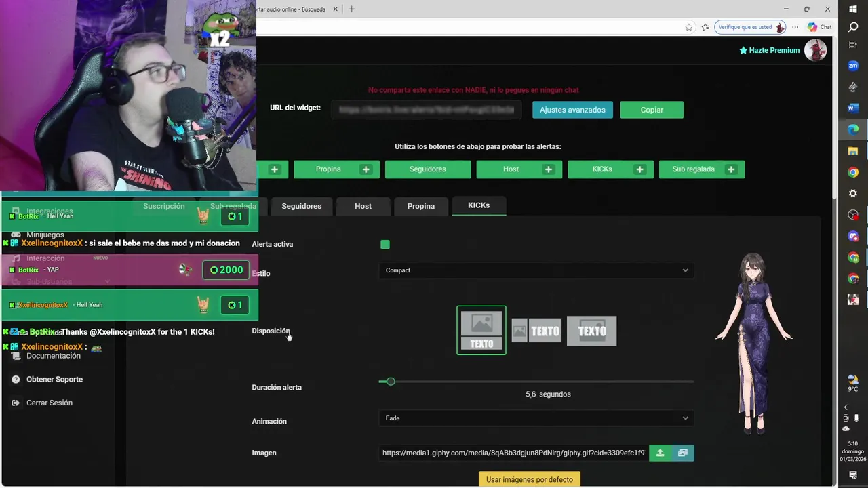
Task: Select image-above-text disposition layout
Action: (481, 331)
